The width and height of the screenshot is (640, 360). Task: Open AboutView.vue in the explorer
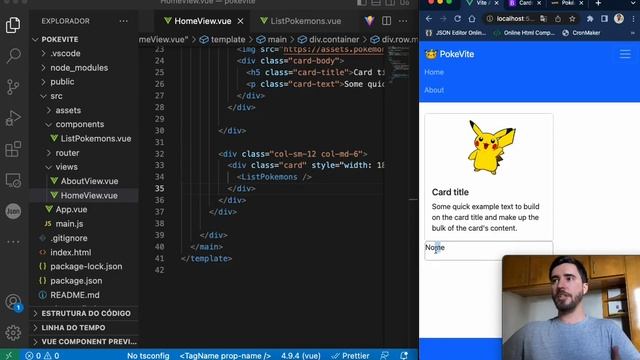[x=89, y=181]
